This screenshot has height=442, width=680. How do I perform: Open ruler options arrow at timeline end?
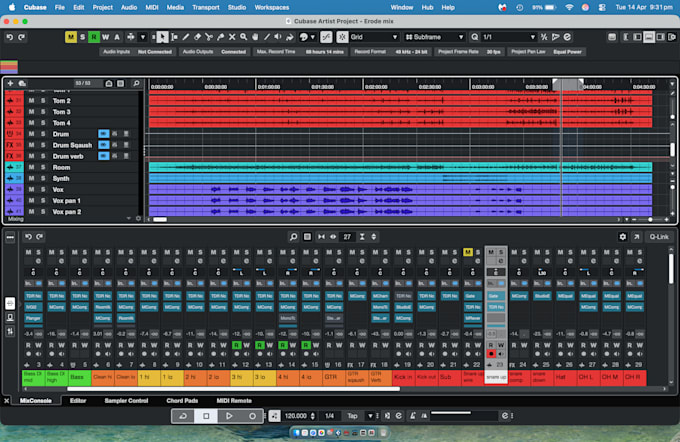(672, 84)
